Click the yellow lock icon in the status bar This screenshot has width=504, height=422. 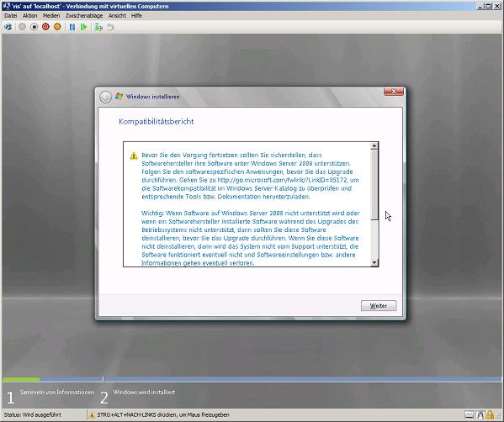[x=490, y=414]
